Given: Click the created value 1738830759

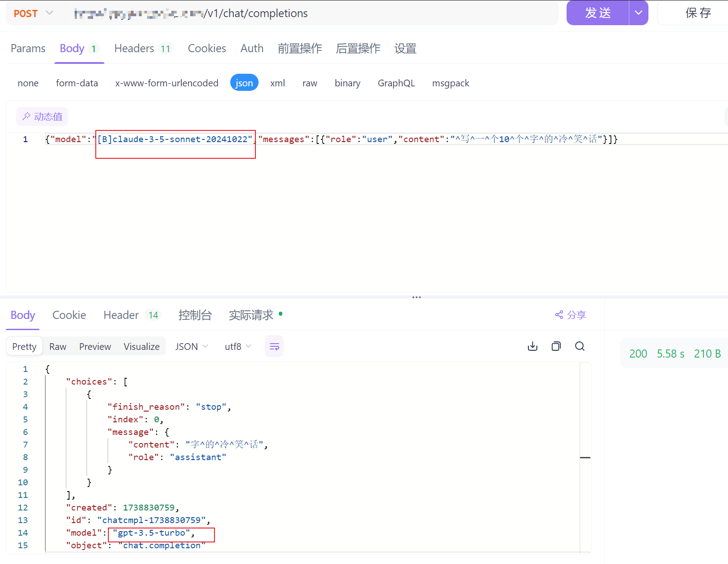Looking at the screenshot, I should 149,508.
